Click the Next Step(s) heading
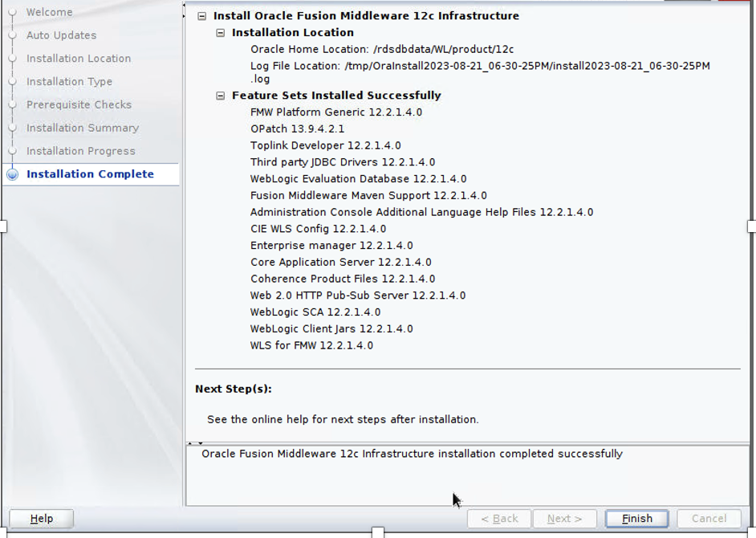This screenshot has width=756, height=538. click(234, 389)
